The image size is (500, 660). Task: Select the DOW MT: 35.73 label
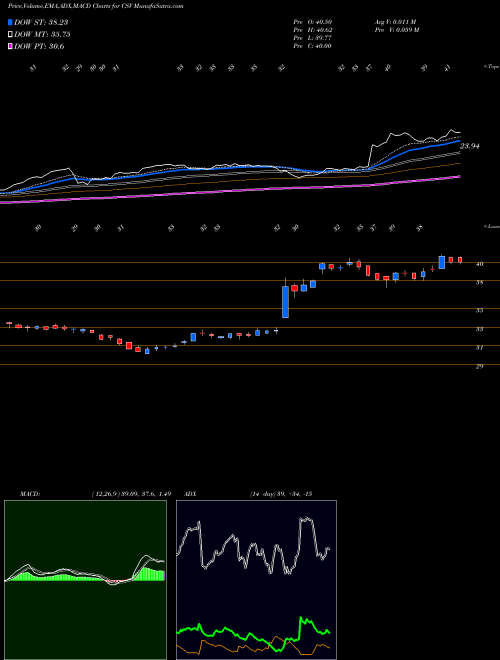pyautogui.click(x=42, y=35)
